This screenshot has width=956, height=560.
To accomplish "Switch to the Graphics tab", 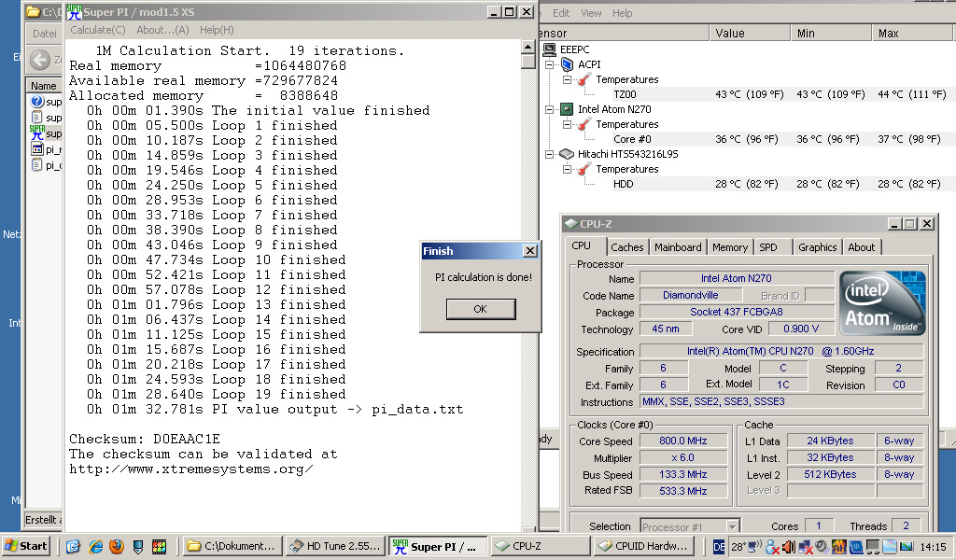I will pyautogui.click(x=818, y=246).
